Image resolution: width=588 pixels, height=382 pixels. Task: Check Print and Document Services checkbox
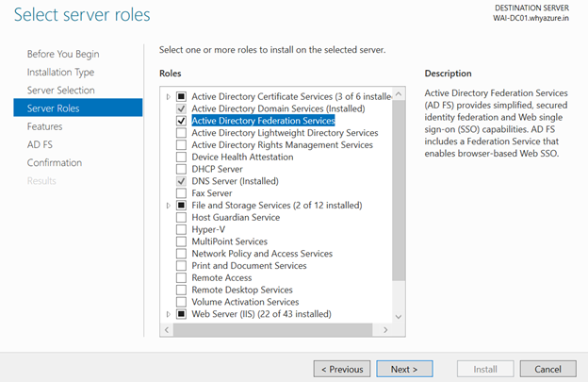pyautogui.click(x=182, y=266)
